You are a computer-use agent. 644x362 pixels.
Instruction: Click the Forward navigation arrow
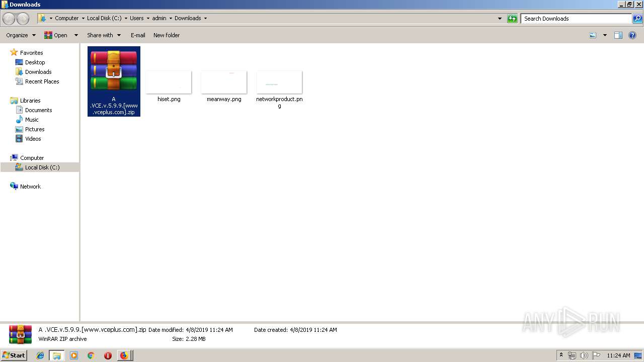(x=23, y=19)
